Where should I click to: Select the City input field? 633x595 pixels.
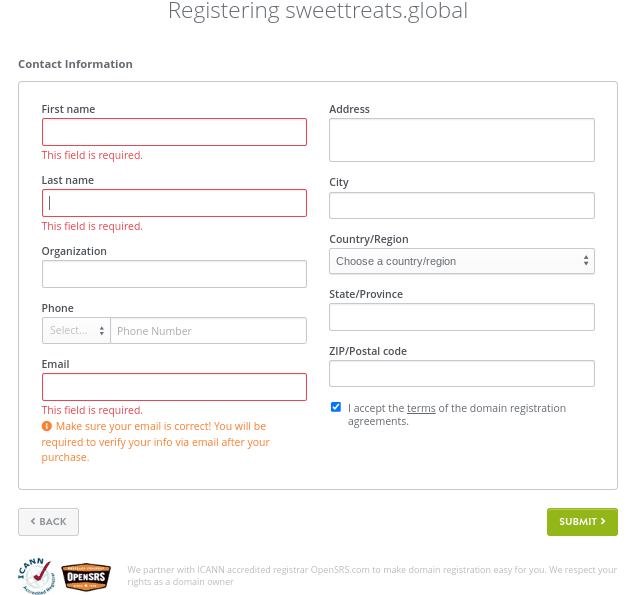pos(461,205)
